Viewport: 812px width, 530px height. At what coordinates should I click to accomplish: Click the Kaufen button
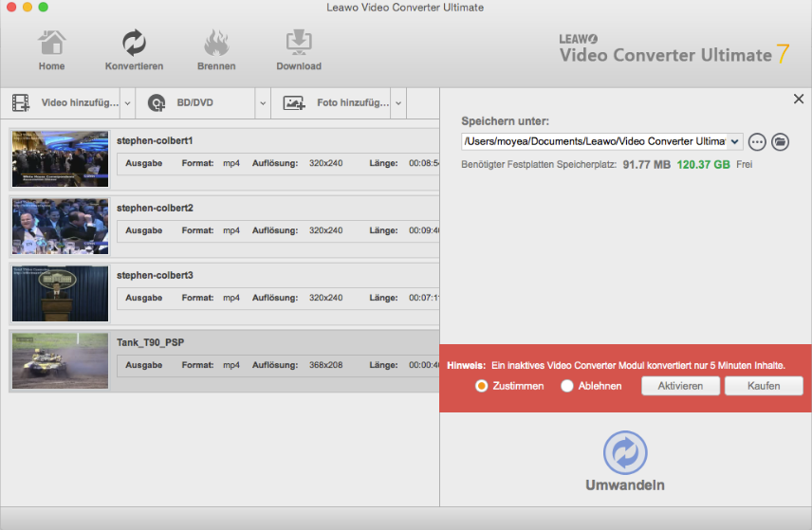tap(764, 386)
